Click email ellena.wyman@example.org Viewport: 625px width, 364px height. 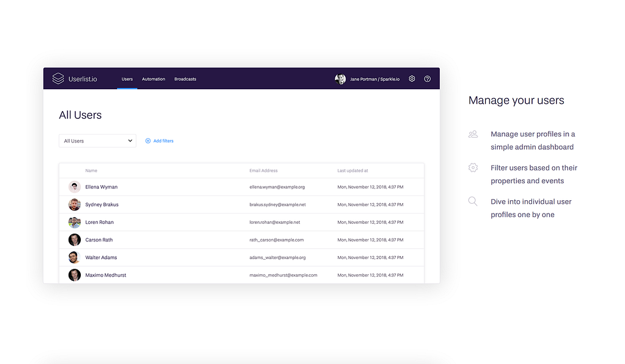[277, 187]
